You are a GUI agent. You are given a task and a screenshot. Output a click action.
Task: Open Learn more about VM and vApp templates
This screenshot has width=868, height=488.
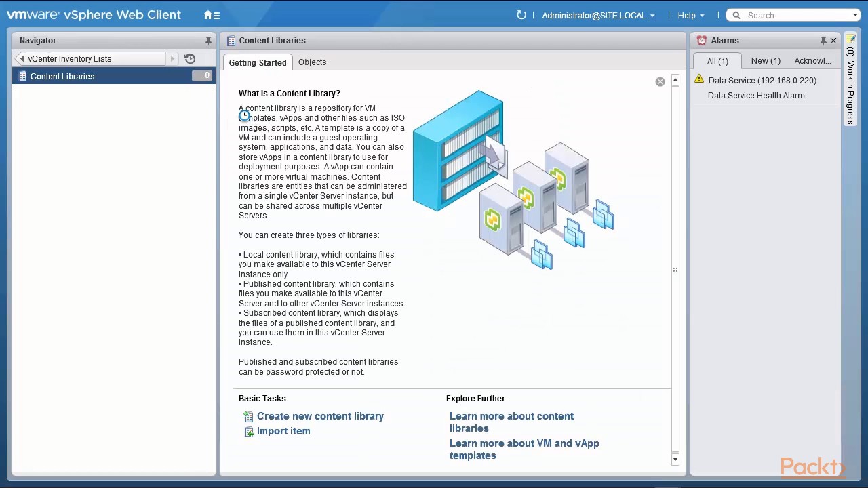(524, 449)
